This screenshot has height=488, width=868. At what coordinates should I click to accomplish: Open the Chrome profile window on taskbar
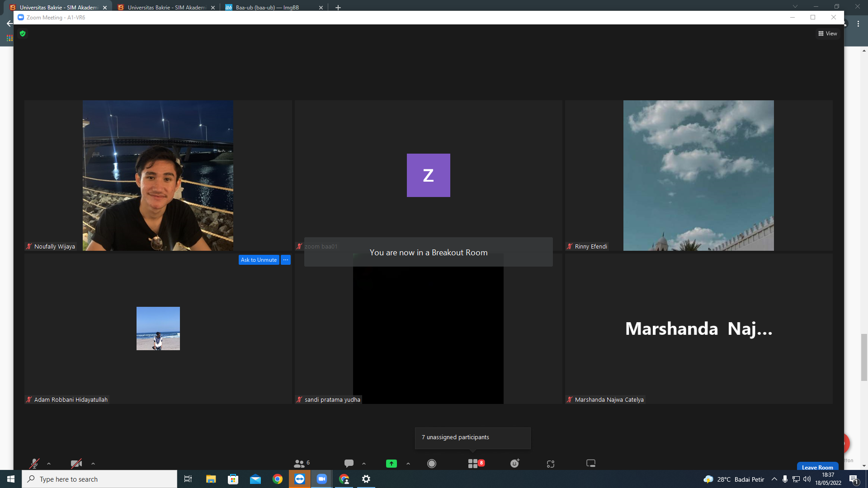coord(344,479)
